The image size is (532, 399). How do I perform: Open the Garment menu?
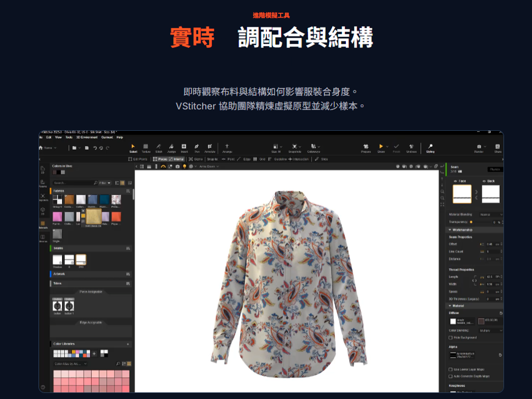click(x=107, y=137)
